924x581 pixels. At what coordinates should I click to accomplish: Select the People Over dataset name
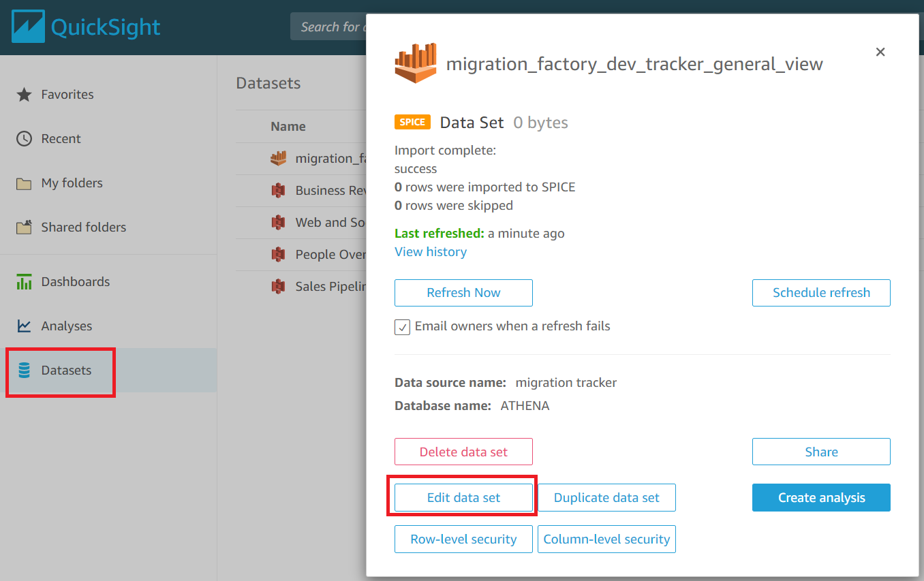[330, 255]
